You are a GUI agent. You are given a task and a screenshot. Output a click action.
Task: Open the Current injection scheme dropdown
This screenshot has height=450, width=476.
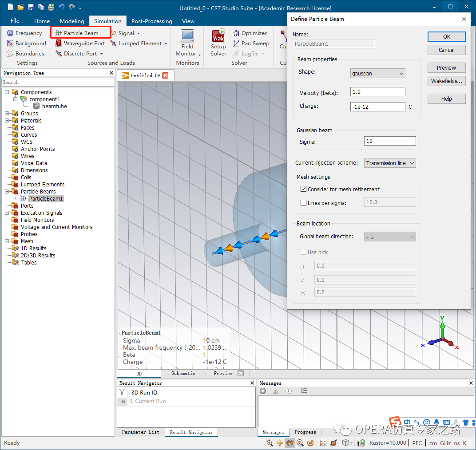point(390,163)
